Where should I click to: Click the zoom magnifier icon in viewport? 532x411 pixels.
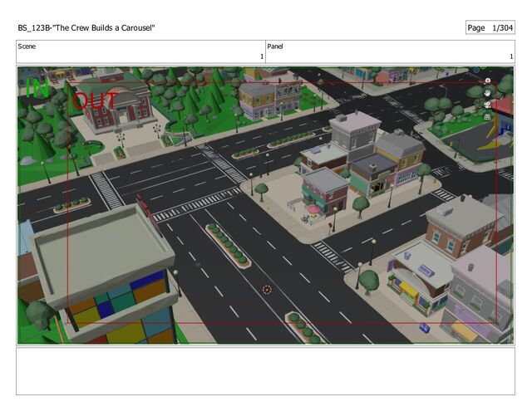point(487,81)
